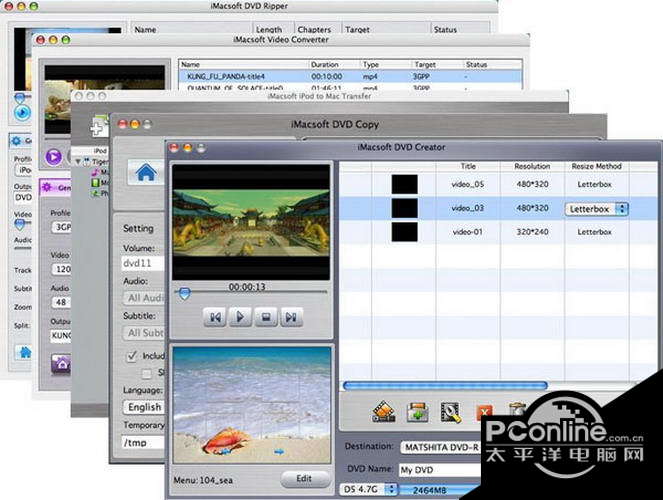Click the blue horizontal scrollbar in DVD Creator list
The image size is (663, 500).
[x=445, y=385]
